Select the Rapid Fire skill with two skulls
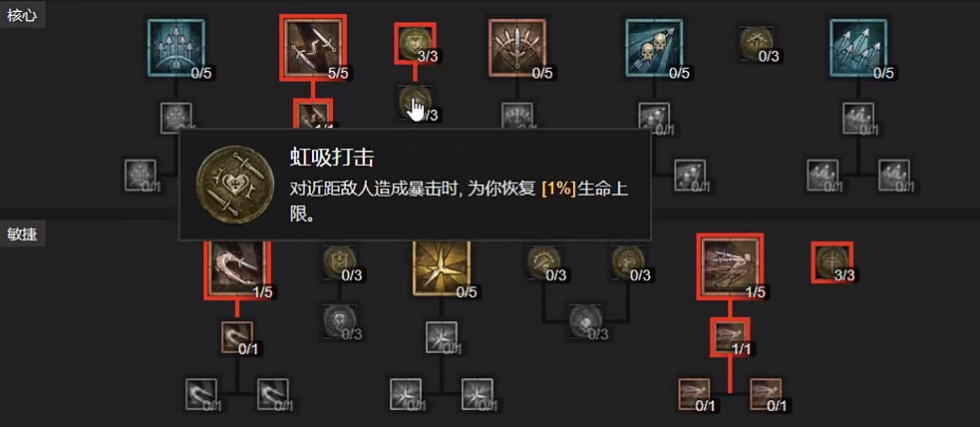This screenshot has height=427, width=980. [654, 48]
